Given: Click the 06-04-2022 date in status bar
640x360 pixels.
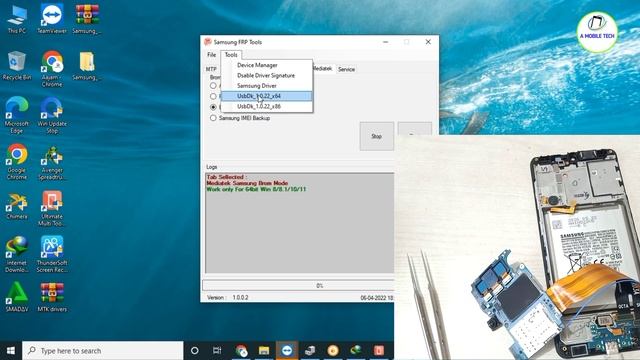Looking at the screenshot, I should 377,298.
